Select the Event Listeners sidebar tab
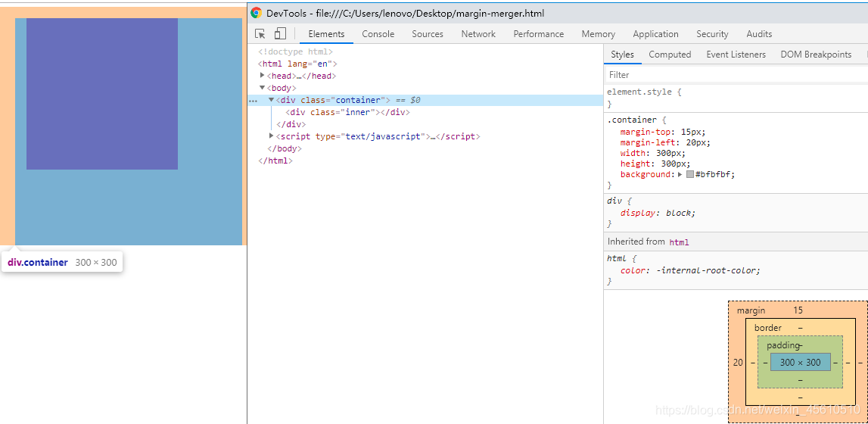Image resolution: width=868 pixels, height=424 pixels. click(x=736, y=55)
